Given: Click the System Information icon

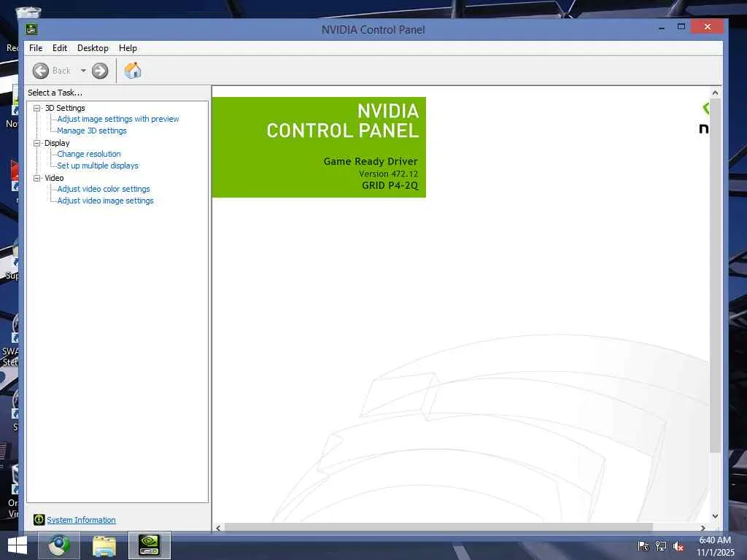Looking at the screenshot, I should coord(39,519).
